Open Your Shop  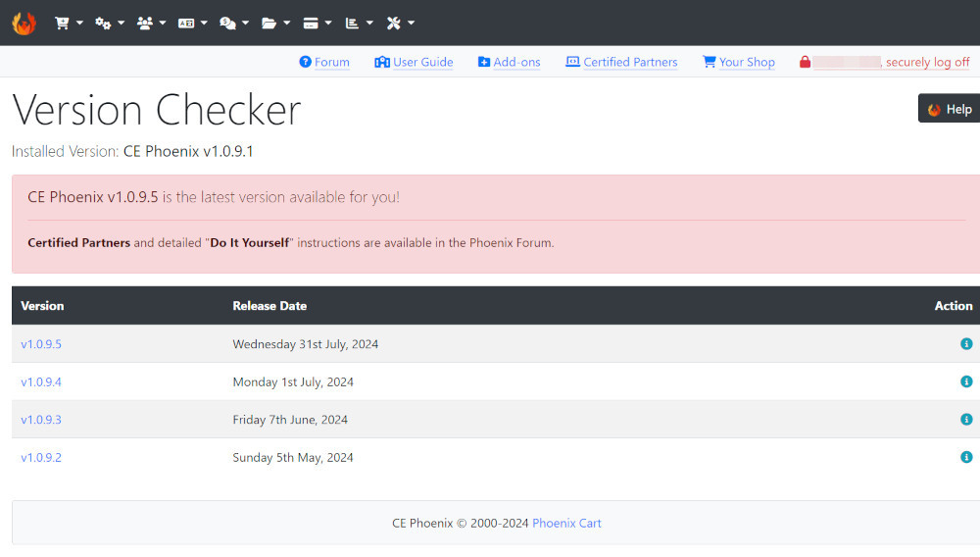(x=739, y=62)
